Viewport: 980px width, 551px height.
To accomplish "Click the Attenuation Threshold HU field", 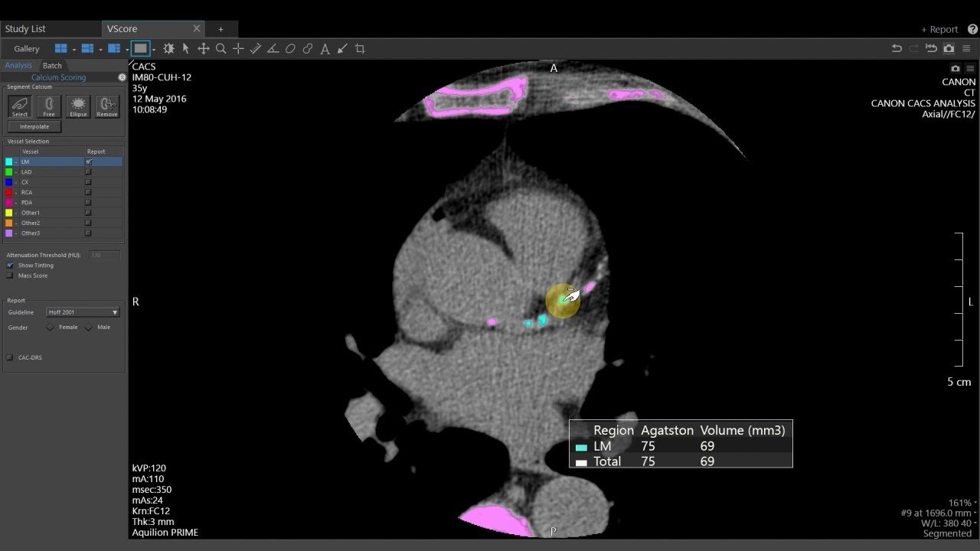I will tap(104, 254).
